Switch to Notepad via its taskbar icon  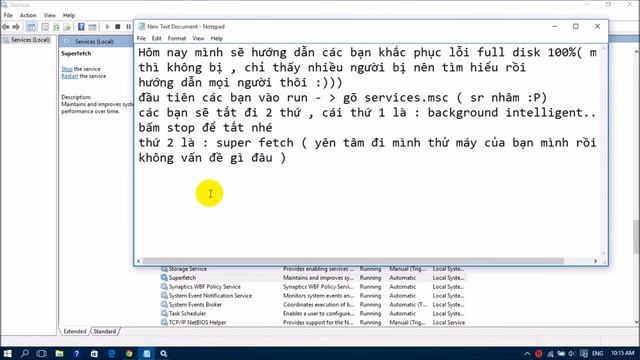[147, 353]
